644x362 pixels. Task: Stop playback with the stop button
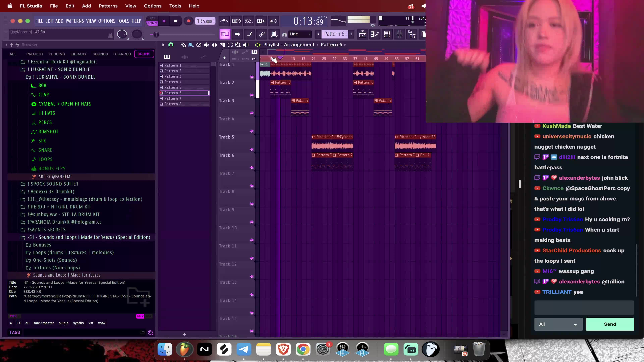click(x=176, y=21)
